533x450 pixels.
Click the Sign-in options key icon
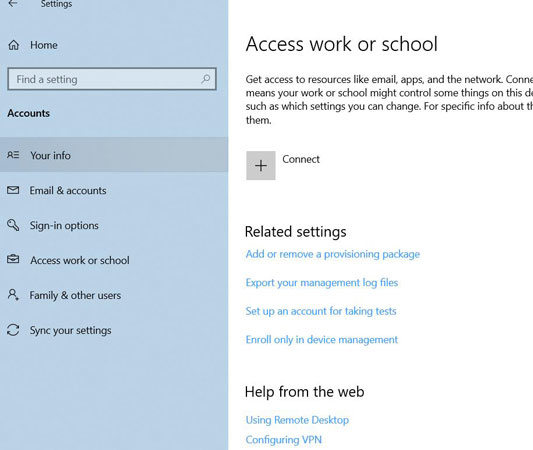pyautogui.click(x=13, y=225)
